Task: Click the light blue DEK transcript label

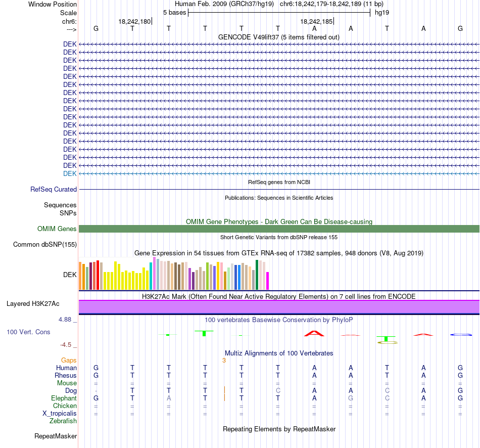Action: [x=70, y=173]
